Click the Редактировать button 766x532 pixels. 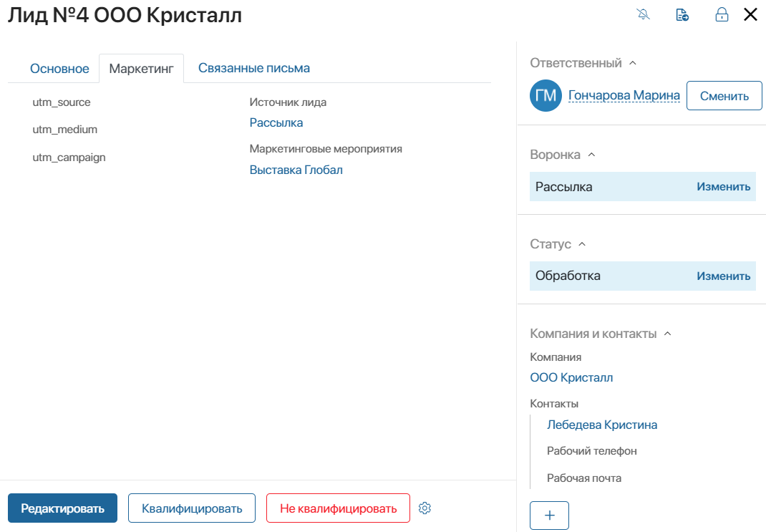coord(62,508)
